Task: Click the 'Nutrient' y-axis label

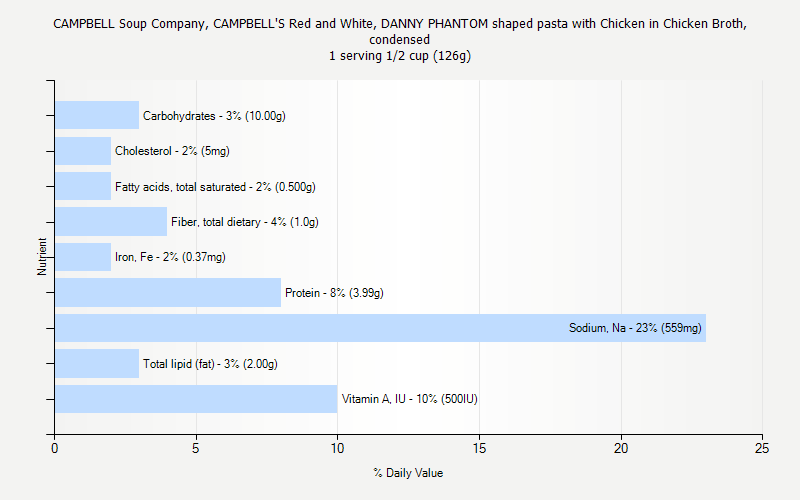Action: [x=42, y=257]
